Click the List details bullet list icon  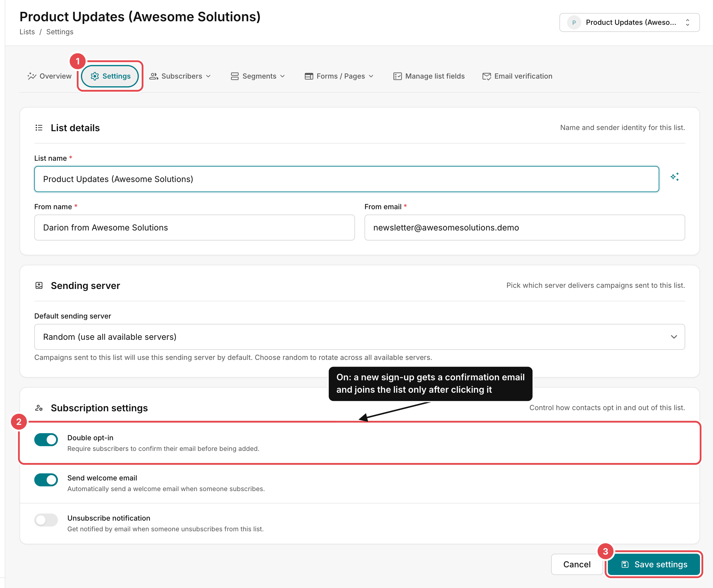[x=39, y=128]
